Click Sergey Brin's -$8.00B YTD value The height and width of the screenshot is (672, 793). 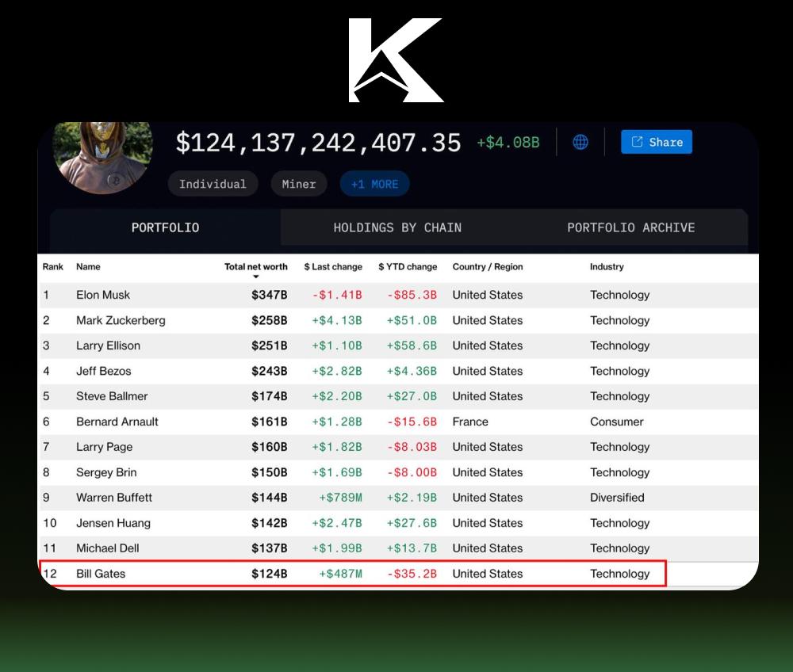tap(412, 472)
